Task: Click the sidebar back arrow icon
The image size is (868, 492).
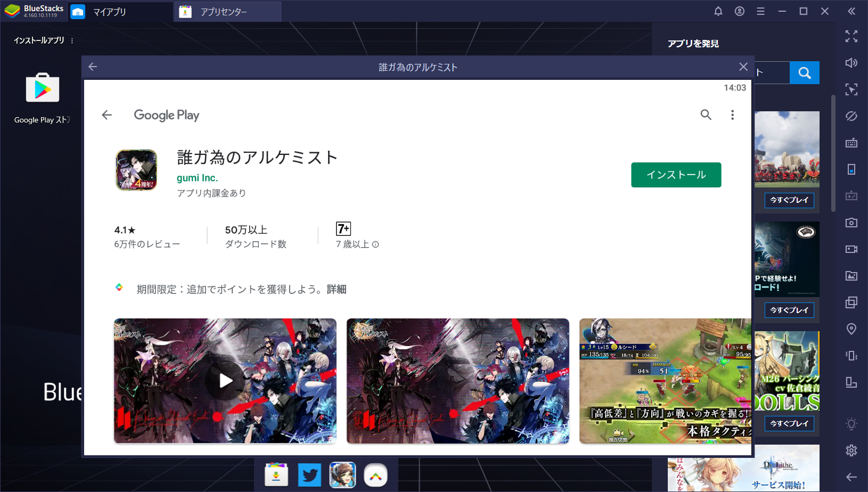Action: (851, 477)
